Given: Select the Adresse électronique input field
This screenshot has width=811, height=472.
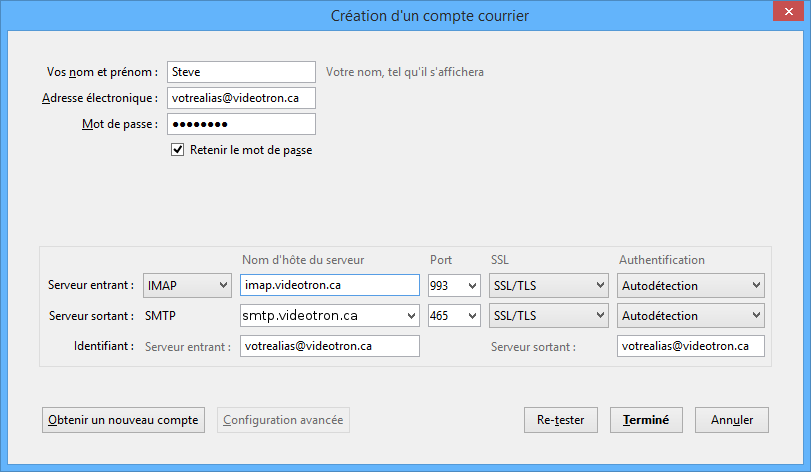Looking at the screenshot, I should (x=241, y=98).
